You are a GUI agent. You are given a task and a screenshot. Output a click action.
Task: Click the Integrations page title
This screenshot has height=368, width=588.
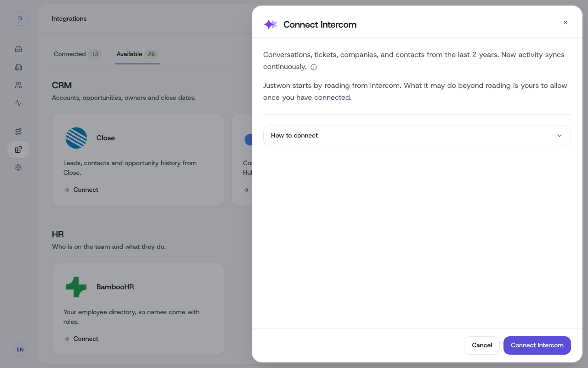[x=69, y=19]
